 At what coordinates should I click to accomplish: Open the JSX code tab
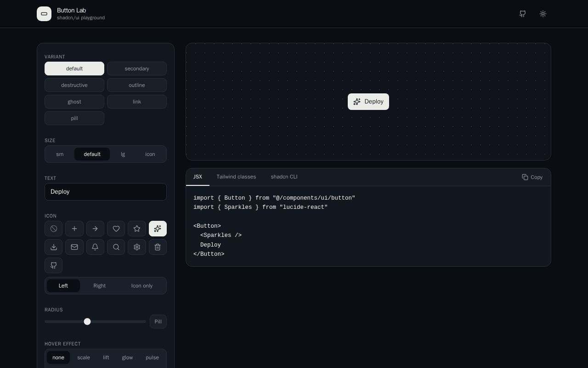[198, 177]
